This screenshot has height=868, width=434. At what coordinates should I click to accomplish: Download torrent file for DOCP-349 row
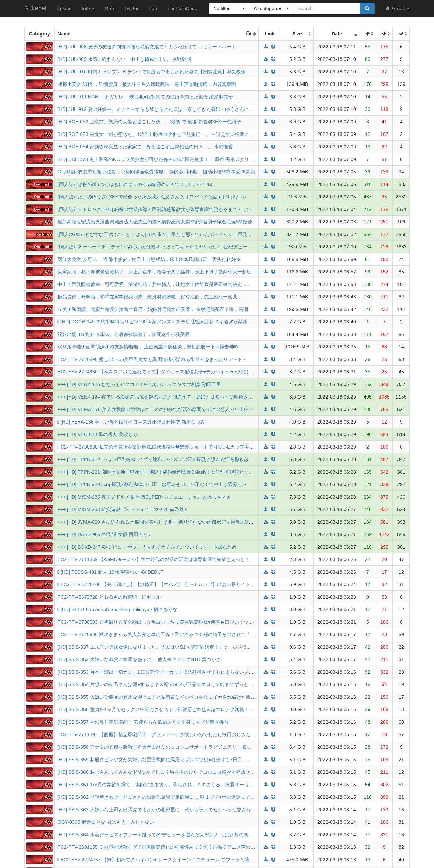(x=266, y=322)
